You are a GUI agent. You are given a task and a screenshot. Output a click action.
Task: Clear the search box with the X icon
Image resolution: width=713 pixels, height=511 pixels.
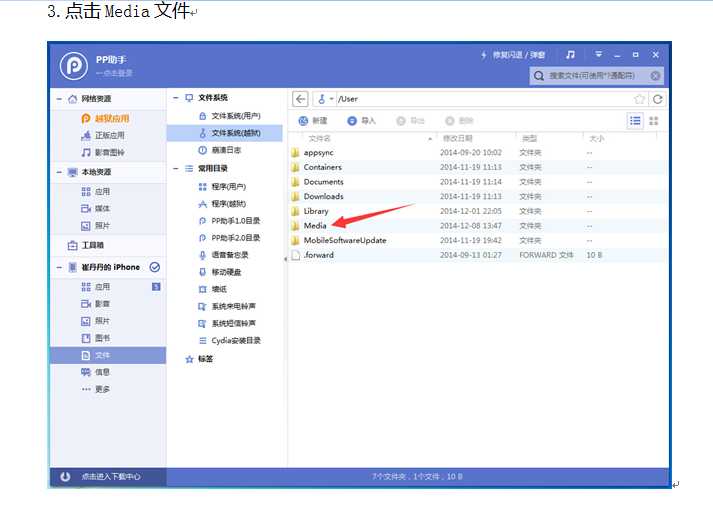coord(655,75)
